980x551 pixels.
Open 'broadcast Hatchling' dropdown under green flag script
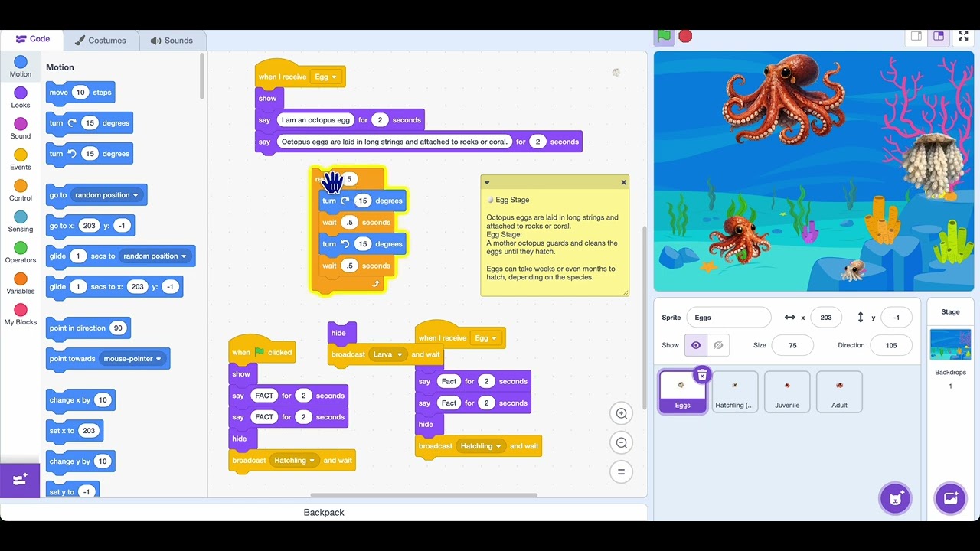[295, 461]
